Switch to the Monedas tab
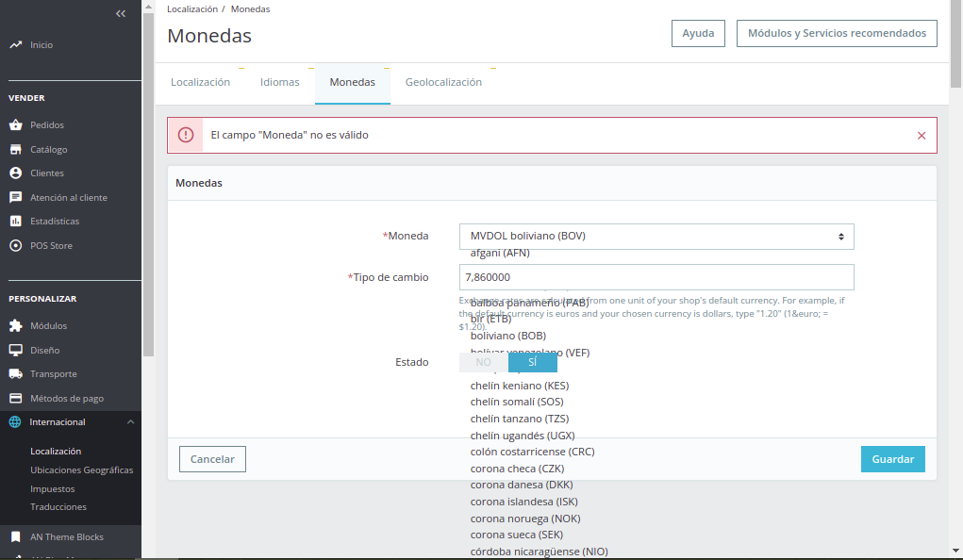The width and height of the screenshot is (963, 560). click(x=353, y=82)
